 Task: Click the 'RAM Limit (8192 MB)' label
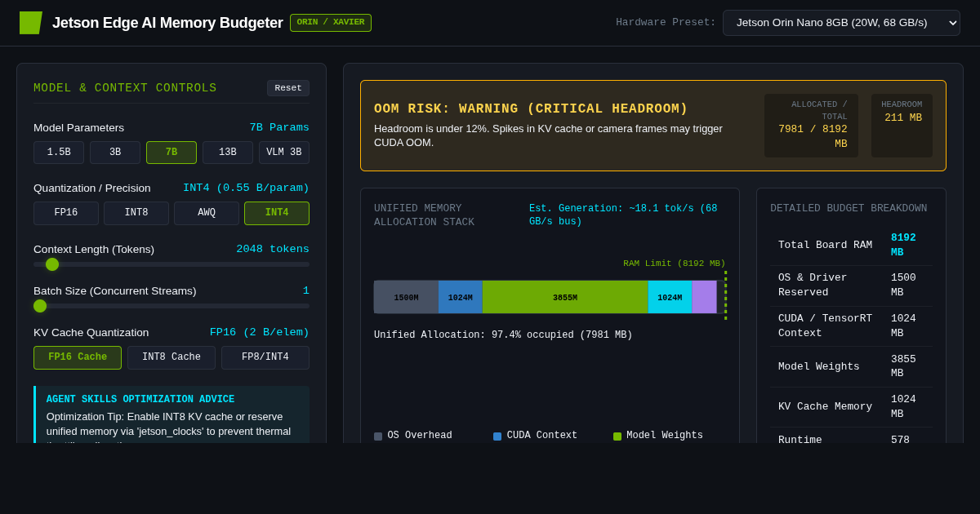[675, 264]
